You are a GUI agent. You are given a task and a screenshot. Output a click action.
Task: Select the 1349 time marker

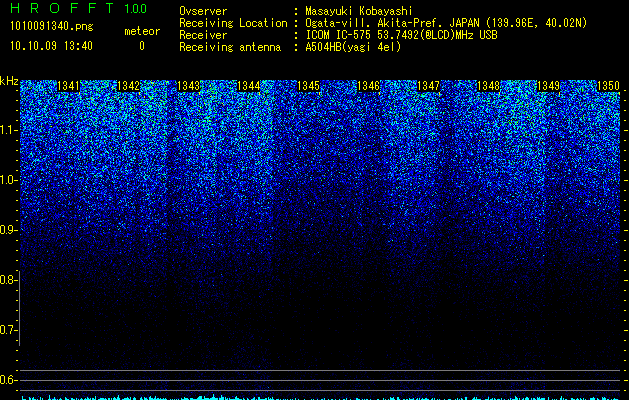tap(548, 86)
